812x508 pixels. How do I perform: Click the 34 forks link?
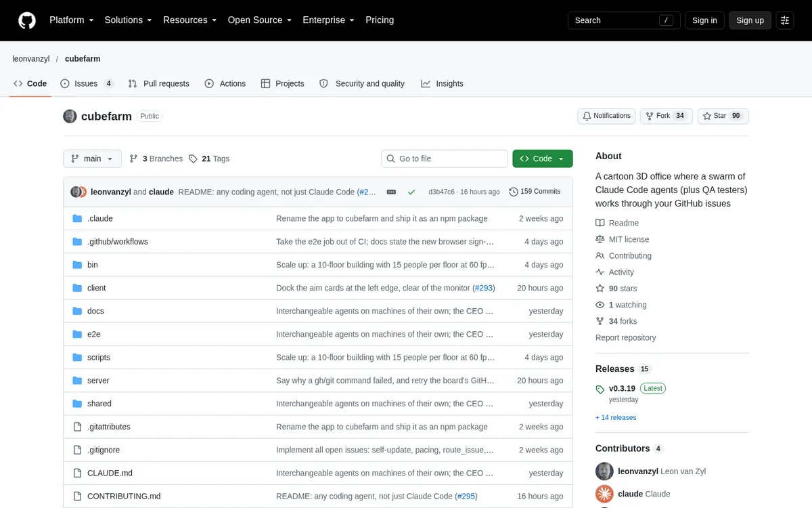pyautogui.click(x=616, y=321)
